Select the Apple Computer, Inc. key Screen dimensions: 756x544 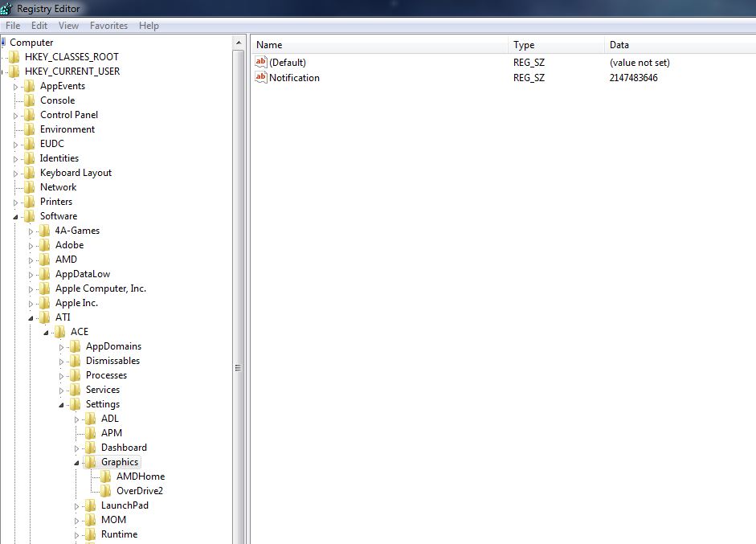tap(100, 288)
